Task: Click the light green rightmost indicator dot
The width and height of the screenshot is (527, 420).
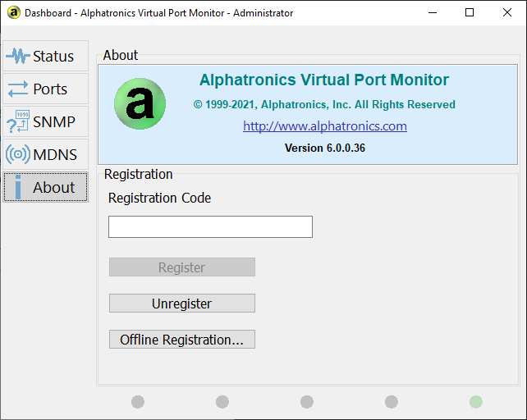Action: coord(476,402)
